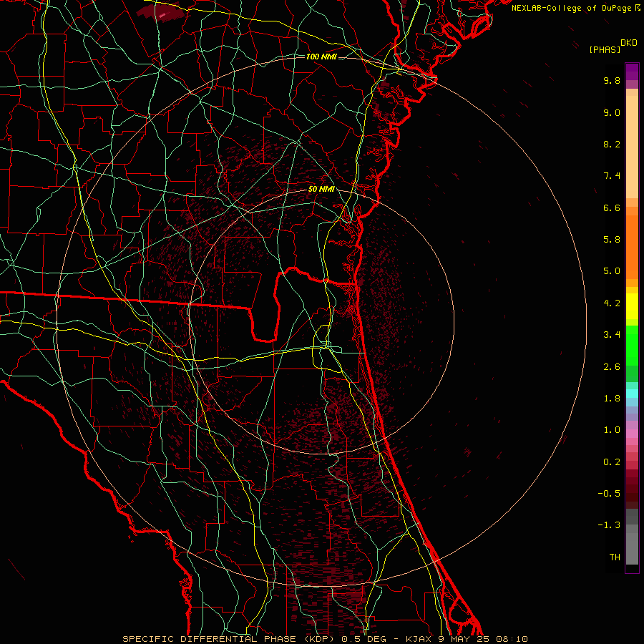The height and width of the screenshot is (644, 644).
Task: Click the 6.6 value on the color scale
Action: pos(612,208)
